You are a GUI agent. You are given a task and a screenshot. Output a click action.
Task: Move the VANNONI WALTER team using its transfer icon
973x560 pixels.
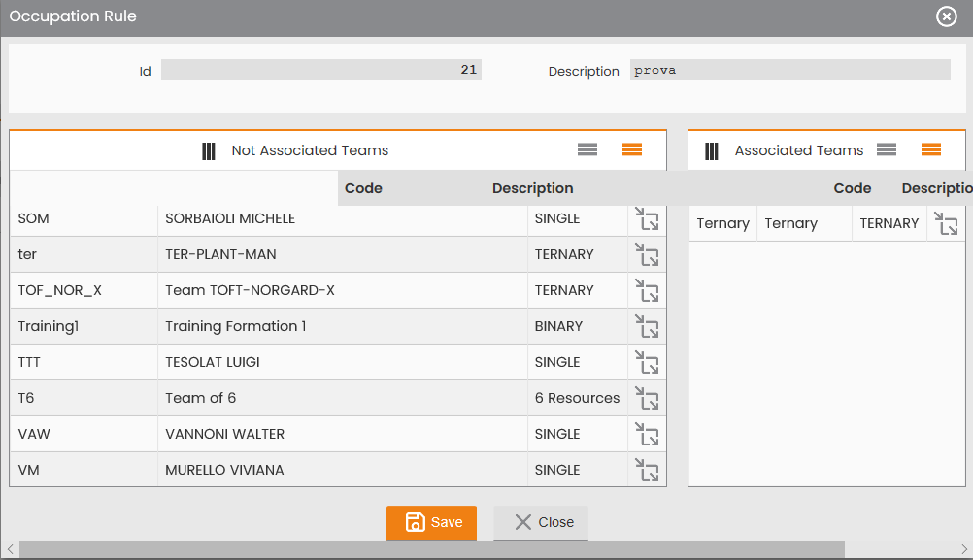[647, 435]
